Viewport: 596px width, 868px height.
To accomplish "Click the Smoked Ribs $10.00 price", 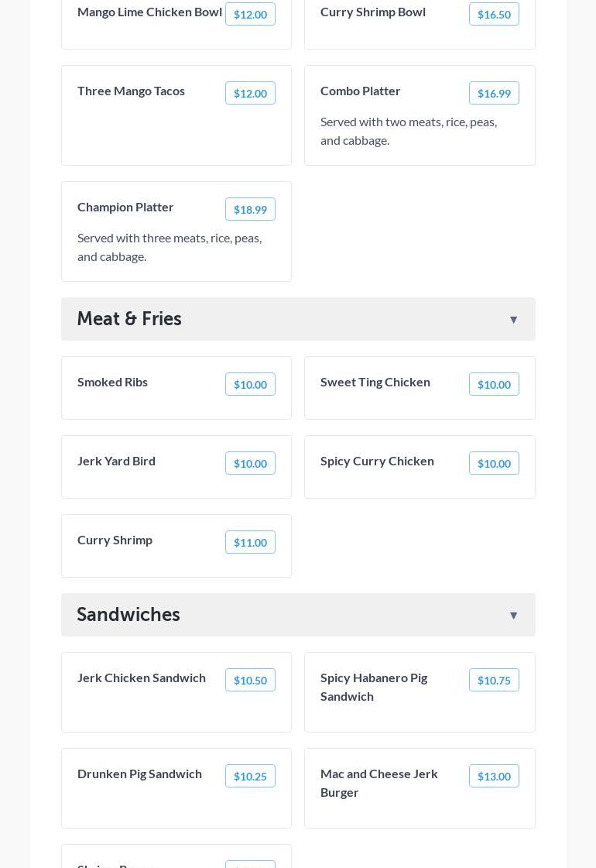I will (x=250, y=385).
